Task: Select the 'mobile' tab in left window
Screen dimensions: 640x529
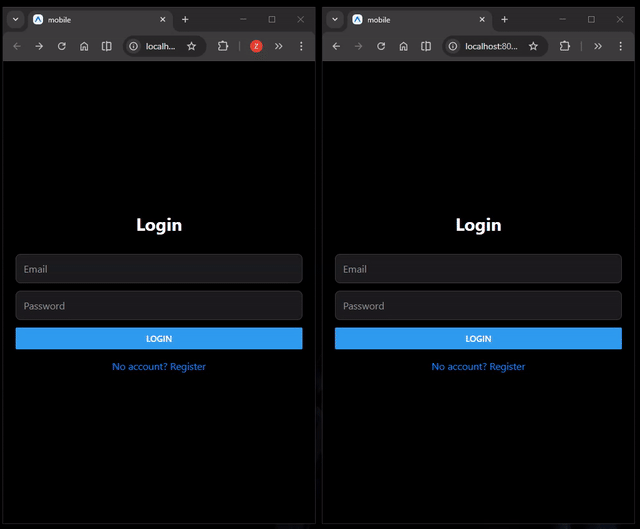Action: [x=100, y=20]
